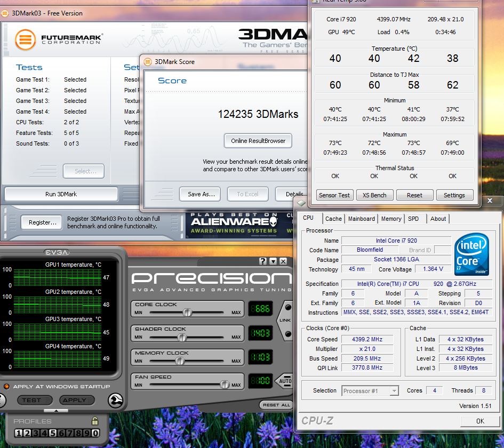This screenshot has width=504, height=448.
Task: Select EVGA Precision profile slot 5
Action: [x=53, y=433]
